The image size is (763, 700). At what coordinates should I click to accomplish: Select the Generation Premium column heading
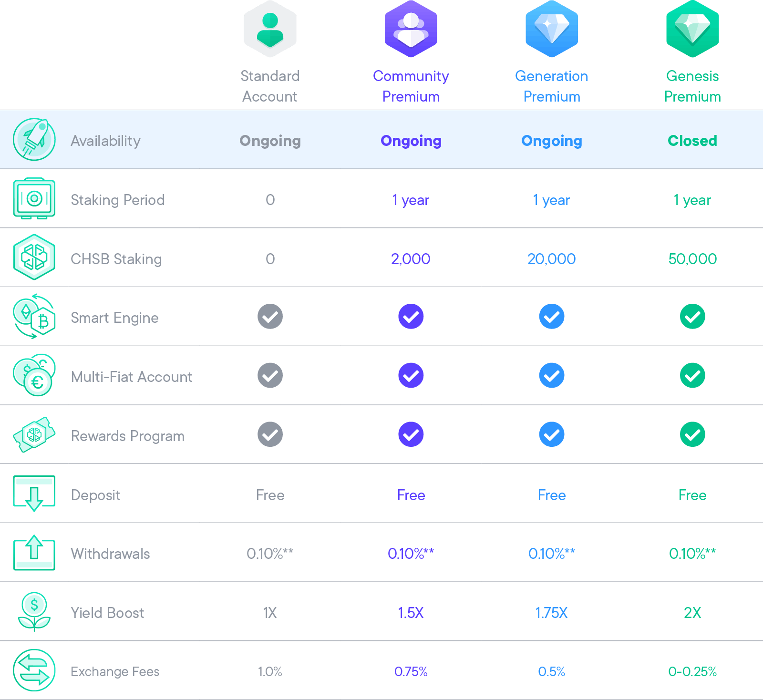click(x=552, y=86)
